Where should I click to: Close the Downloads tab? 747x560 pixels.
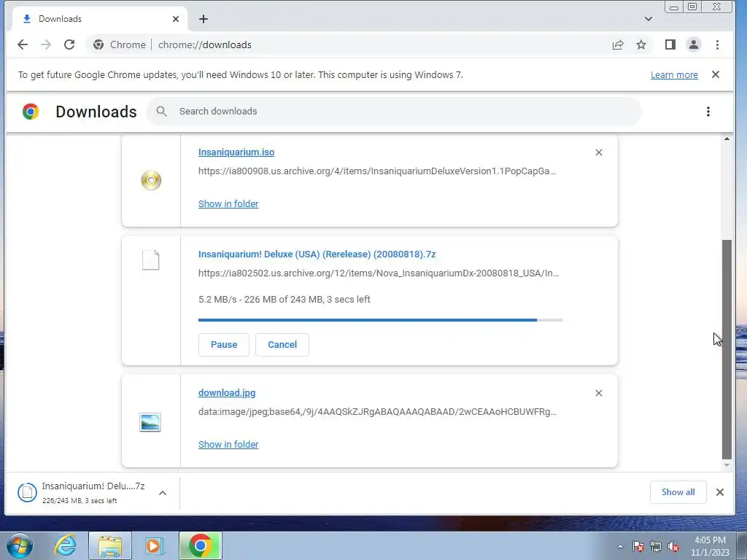click(176, 19)
